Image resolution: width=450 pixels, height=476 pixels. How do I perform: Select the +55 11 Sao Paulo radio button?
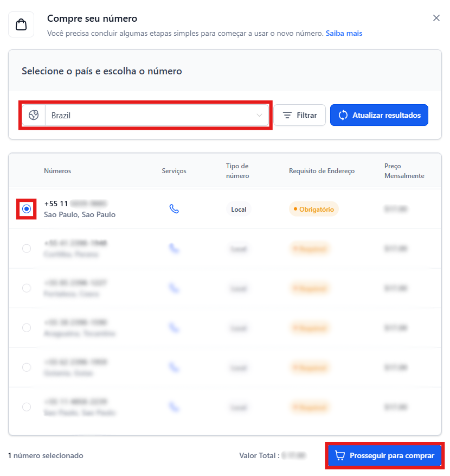27,209
